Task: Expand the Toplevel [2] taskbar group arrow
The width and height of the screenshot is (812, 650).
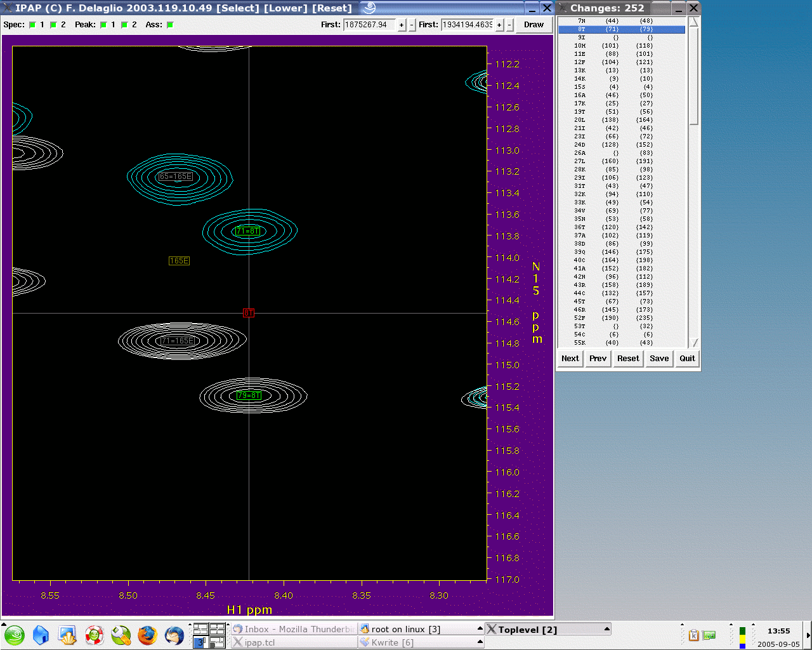Action: [607, 629]
